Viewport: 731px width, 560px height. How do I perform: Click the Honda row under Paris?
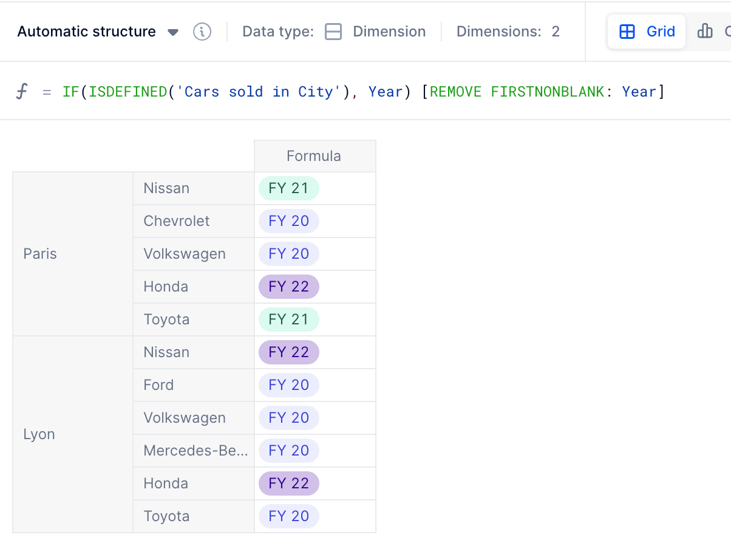(x=194, y=287)
